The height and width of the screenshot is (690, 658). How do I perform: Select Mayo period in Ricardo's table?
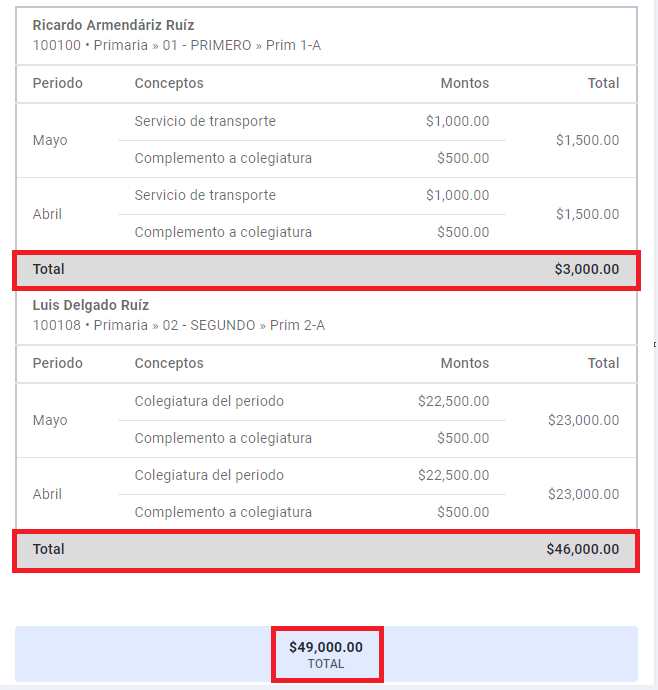pos(50,140)
